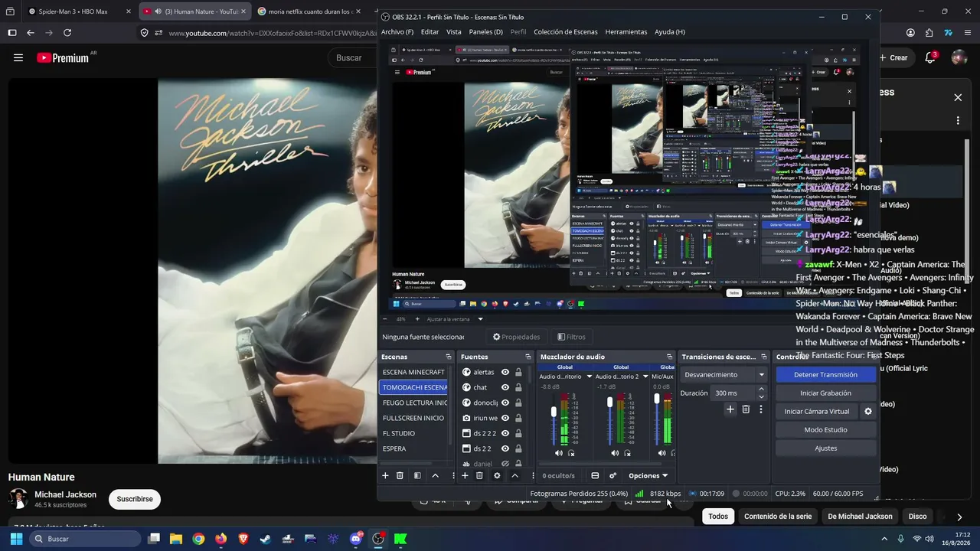Image resolution: width=980 pixels, height=551 pixels.
Task: Hide the donoclip source eye icon
Action: click(x=505, y=403)
